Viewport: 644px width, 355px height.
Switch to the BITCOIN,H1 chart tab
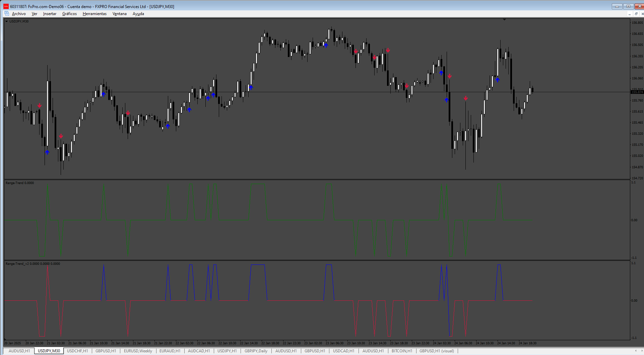pyautogui.click(x=402, y=351)
